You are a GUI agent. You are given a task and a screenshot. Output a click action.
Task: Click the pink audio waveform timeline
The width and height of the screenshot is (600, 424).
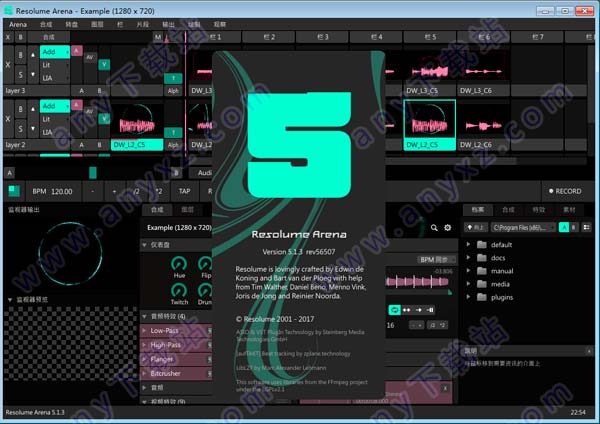click(417, 282)
